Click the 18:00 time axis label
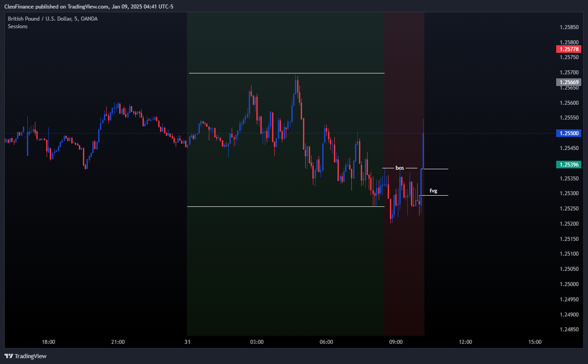The height and width of the screenshot is (364, 588). click(x=48, y=342)
